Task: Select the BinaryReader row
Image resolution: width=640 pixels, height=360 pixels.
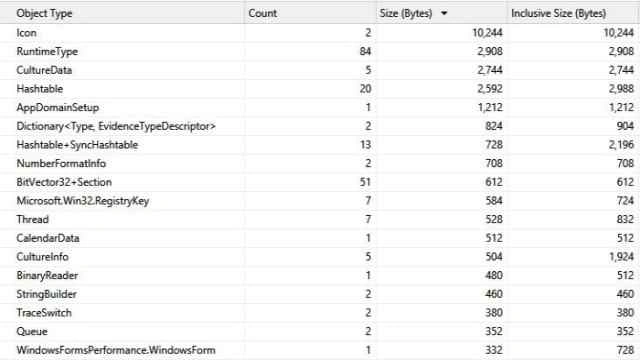Action: click(320, 276)
